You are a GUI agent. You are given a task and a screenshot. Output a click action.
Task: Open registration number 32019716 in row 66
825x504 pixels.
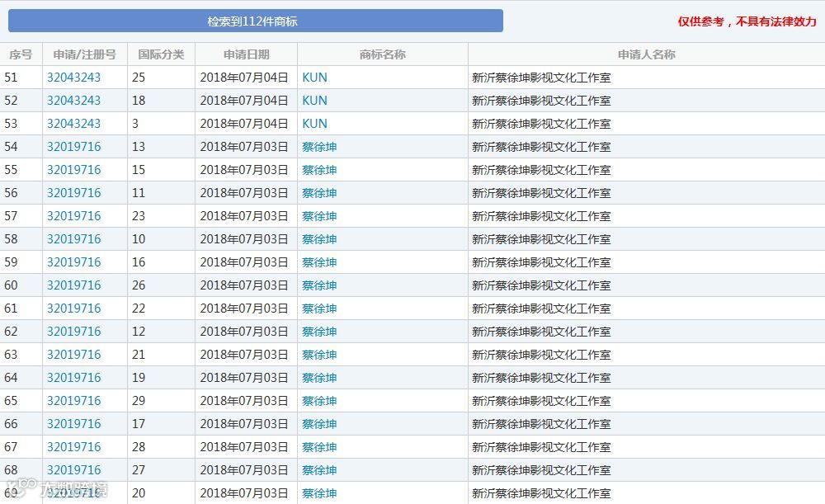73,425
